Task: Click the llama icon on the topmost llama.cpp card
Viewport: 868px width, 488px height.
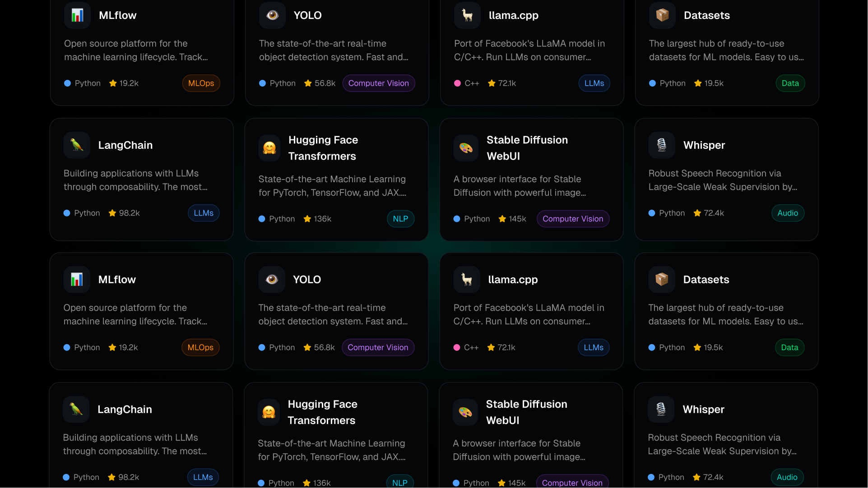Action: [x=467, y=15]
